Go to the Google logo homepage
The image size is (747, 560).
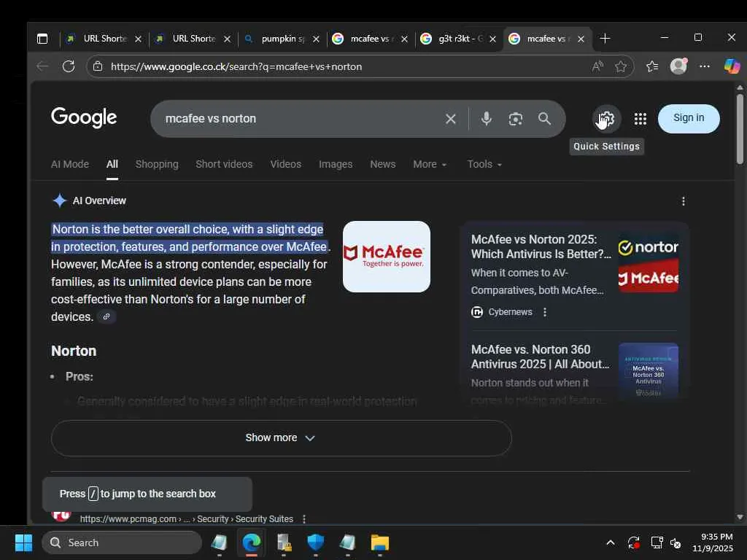click(84, 117)
